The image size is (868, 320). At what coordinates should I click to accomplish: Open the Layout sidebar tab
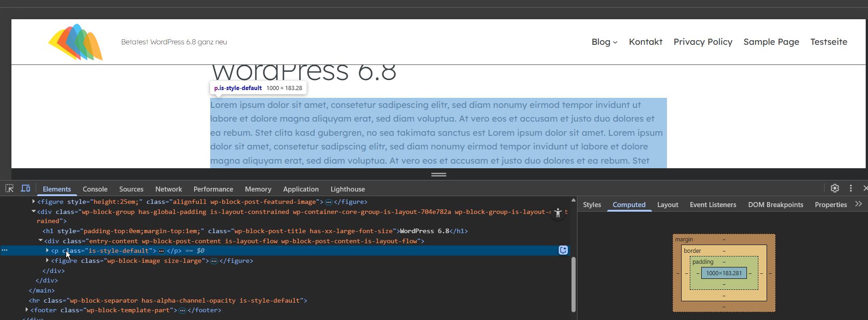667,204
